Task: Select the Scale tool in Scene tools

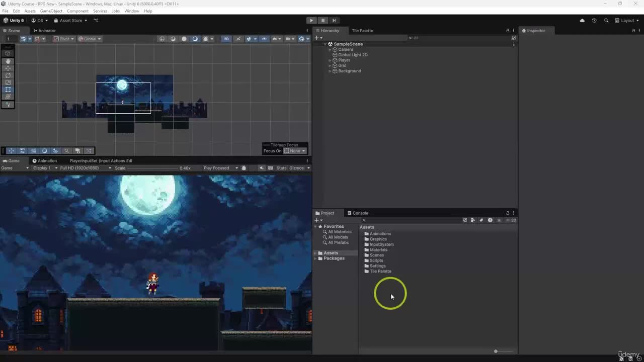Action: [x=8, y=82]
